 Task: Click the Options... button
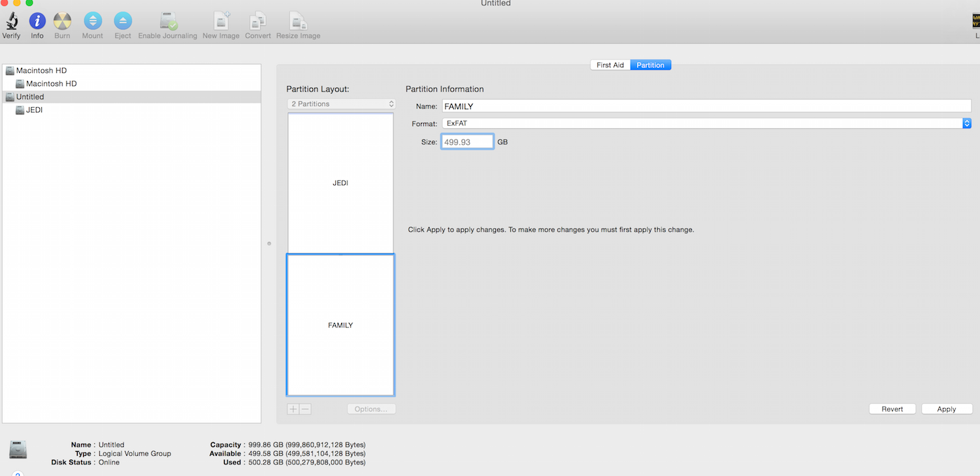tap(371, 409)
